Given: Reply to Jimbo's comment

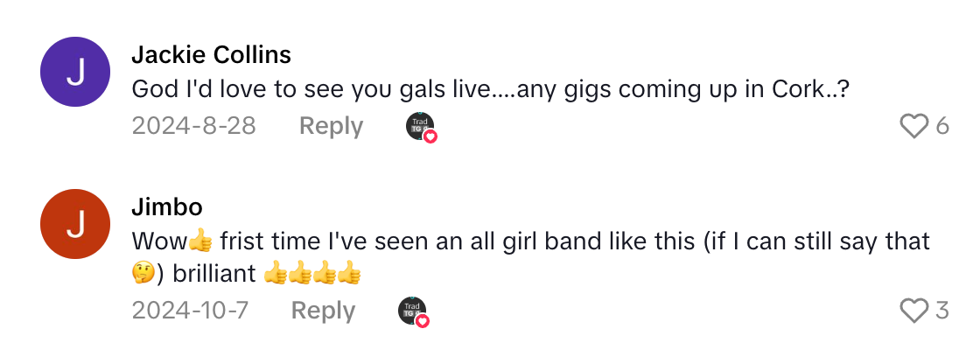Looking at the screenshot, I should [x=323, y=311].
